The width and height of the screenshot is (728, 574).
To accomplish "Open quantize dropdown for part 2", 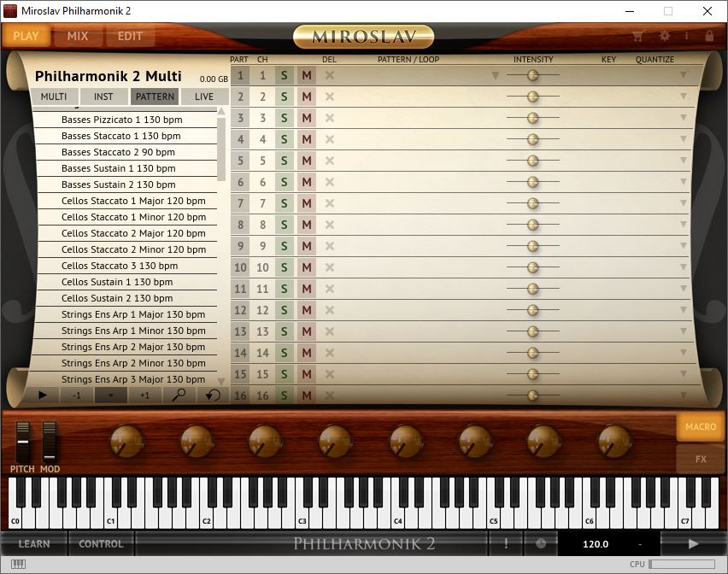I will coord(684,97).
